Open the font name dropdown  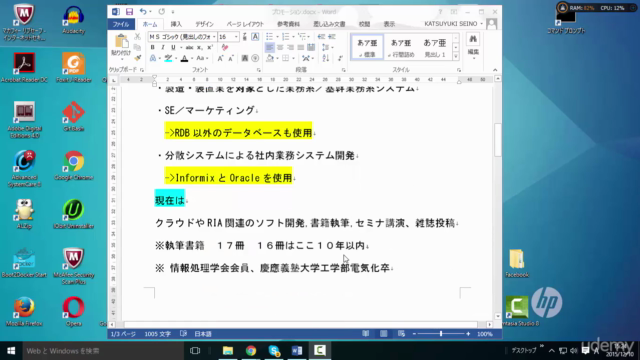(182, 37)
